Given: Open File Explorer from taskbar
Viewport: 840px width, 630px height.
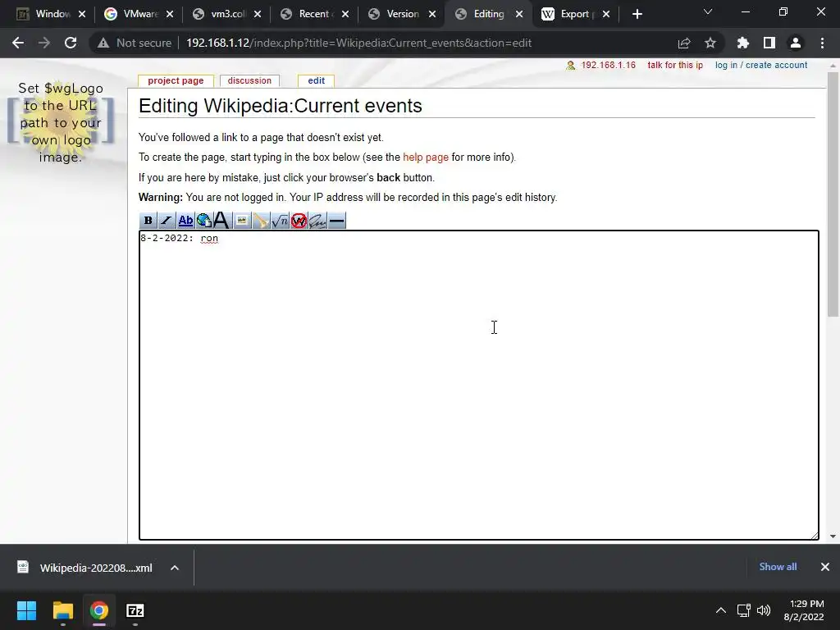Looking at the screenshot, I should (62, 610).
